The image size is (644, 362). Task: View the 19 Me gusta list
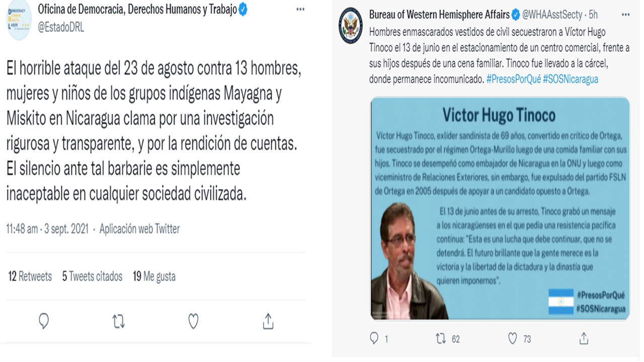(154, 276)
